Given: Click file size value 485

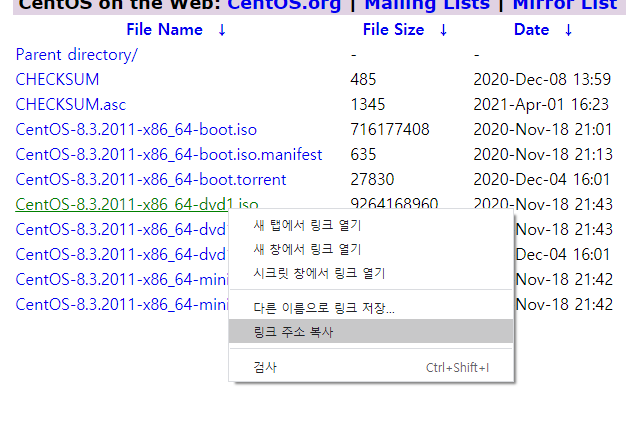Looking at the screenshot, I should coord(363,79).
